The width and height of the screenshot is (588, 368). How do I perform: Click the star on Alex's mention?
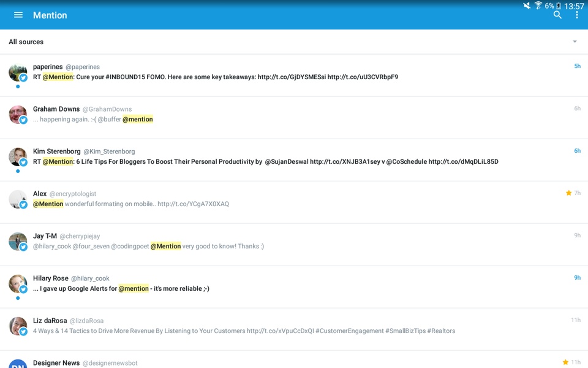pyautogui.click(x=568, y=193)
